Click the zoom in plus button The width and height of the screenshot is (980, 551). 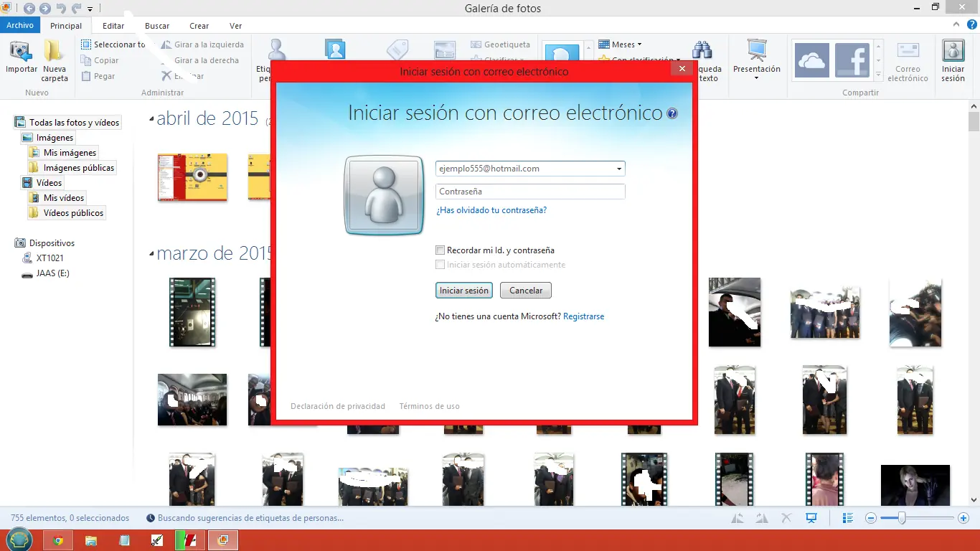click(962, 518)
